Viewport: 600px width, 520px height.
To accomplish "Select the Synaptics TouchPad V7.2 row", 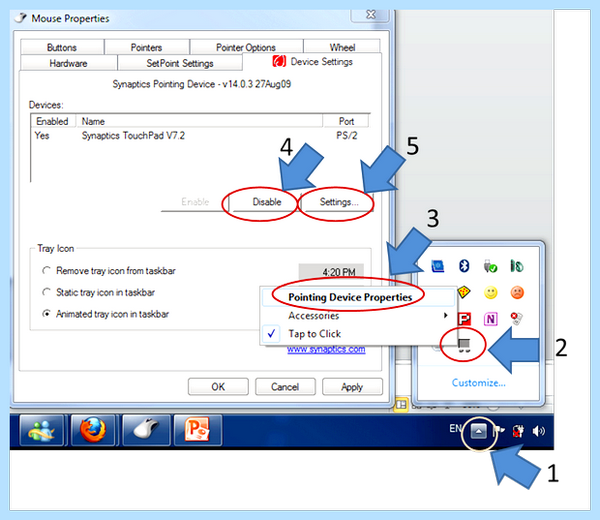I will [x=200, y=135].
